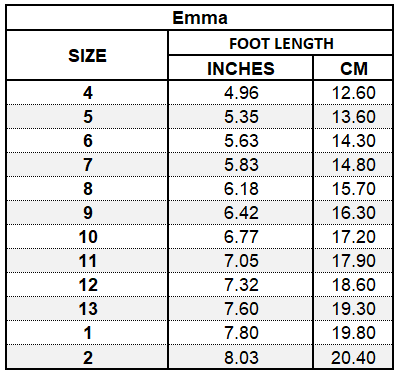This screenshot has height=374, width=398.
Task: Click the size 7 cell
Action: pos(87,165)
